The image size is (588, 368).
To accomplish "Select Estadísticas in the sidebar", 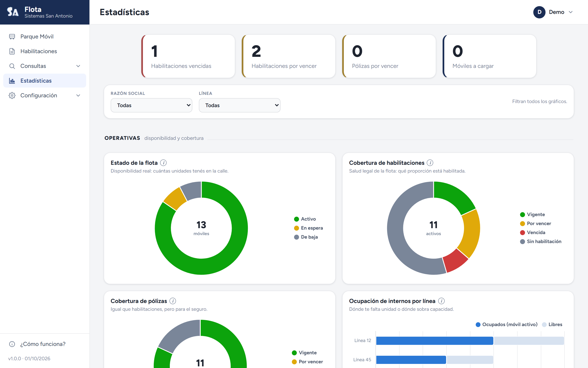I will coord(45,81).
